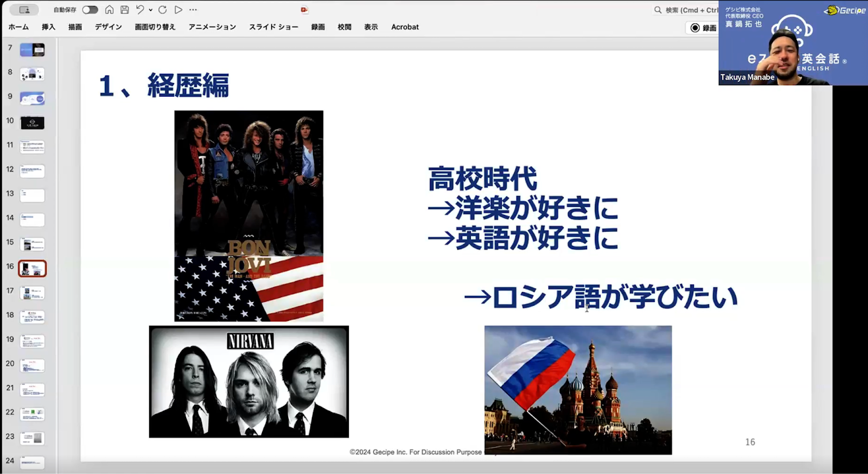
Task: Click the 検索 search field
Action: (685, 10)
